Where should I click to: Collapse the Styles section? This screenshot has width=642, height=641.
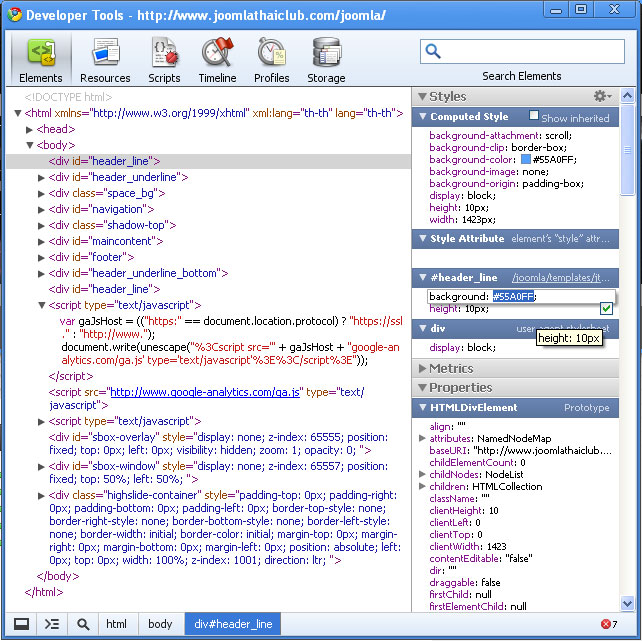[422, 97]
